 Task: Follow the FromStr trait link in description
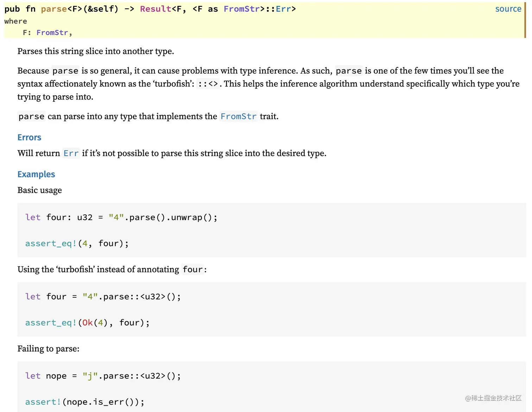(239, 116)
